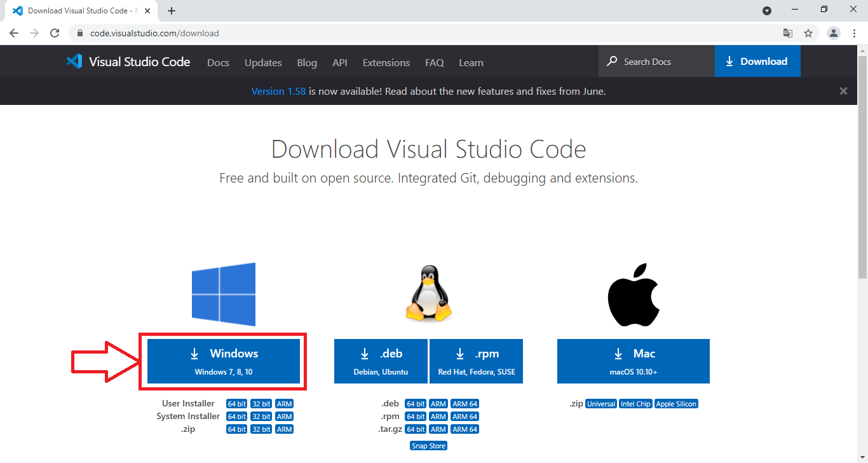
Task: Click the Windows logo image
Action: pyautogui.click(x=224, y=294)
